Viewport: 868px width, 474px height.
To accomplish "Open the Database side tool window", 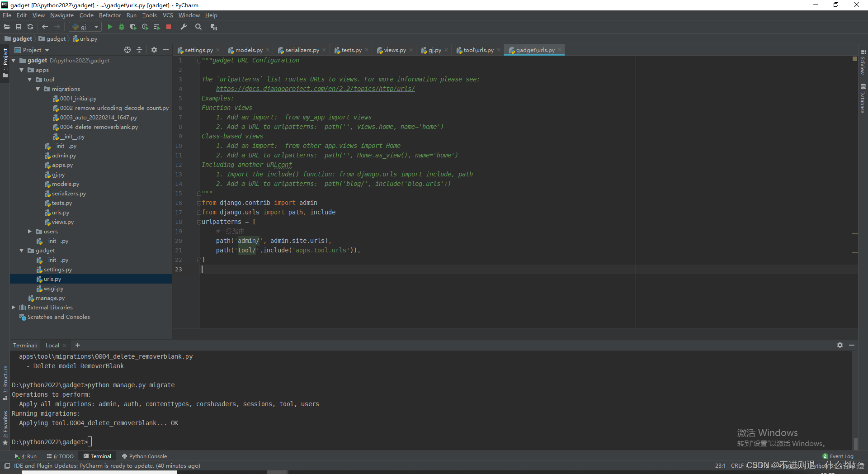I will (x=863, y=98).
